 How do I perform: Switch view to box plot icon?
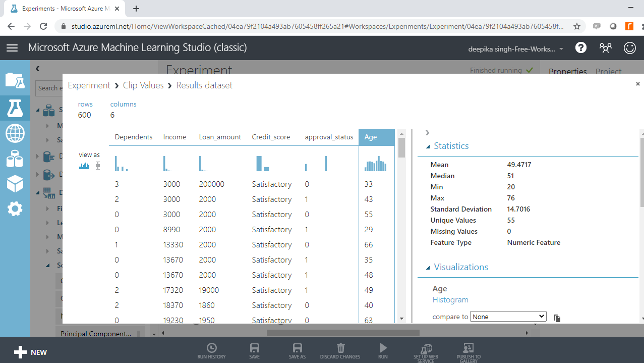98,166
